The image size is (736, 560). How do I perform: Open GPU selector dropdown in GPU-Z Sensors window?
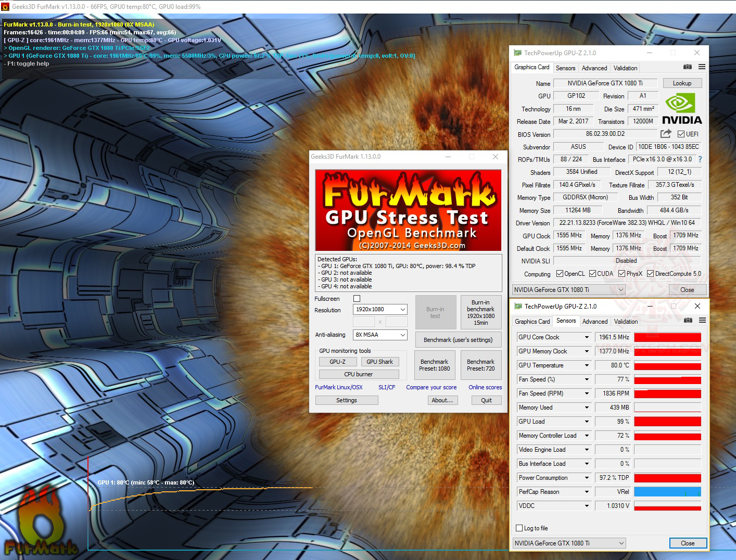pos(569,543)
